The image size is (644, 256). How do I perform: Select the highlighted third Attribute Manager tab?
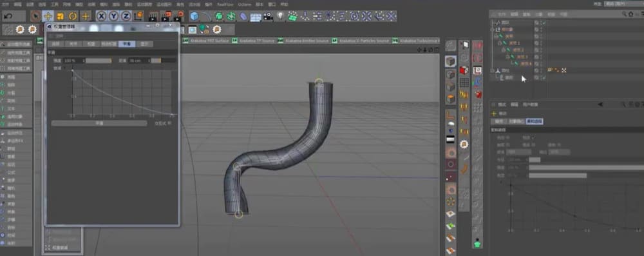pyautogui.click(x=535, y=121)
